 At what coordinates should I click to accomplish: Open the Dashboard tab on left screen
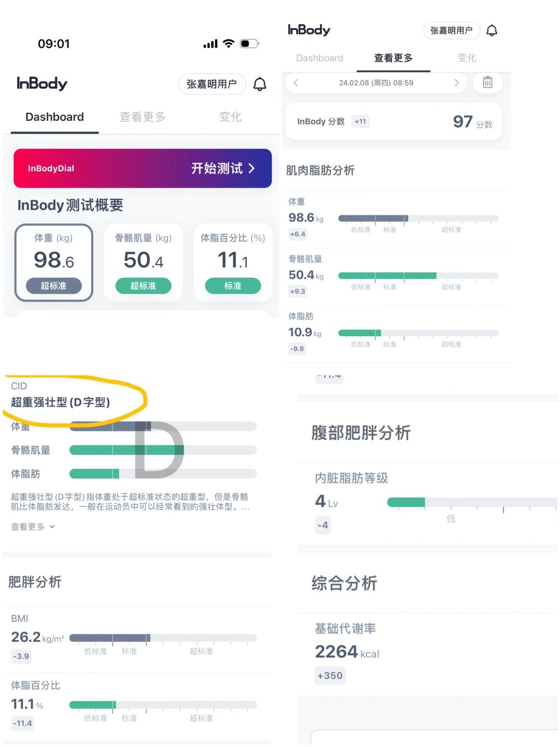[54, 117]
